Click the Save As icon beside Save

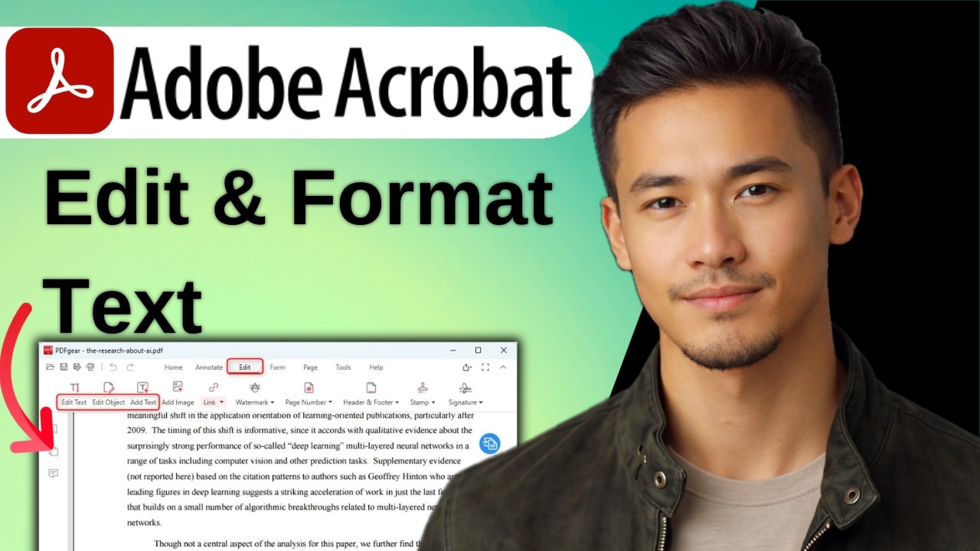point(77,367)
